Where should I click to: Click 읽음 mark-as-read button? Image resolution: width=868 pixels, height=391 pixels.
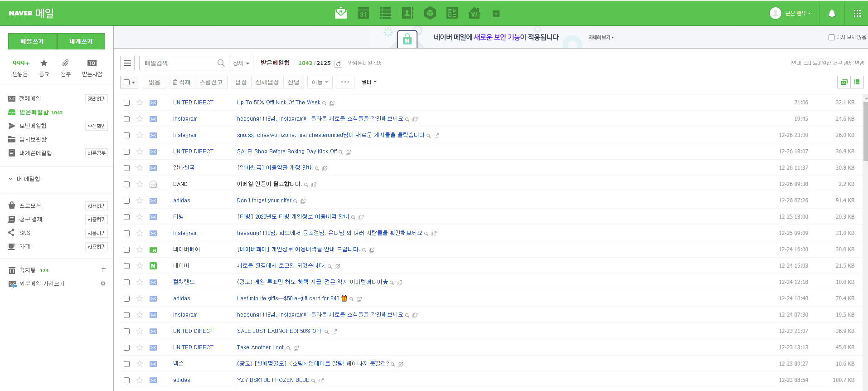point(155,82)
